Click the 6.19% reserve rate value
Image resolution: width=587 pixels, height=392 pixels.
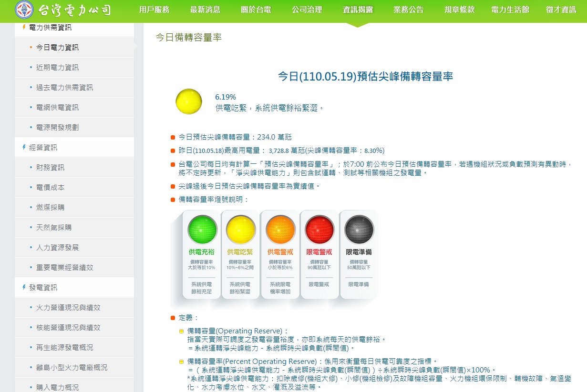[226, 97]
